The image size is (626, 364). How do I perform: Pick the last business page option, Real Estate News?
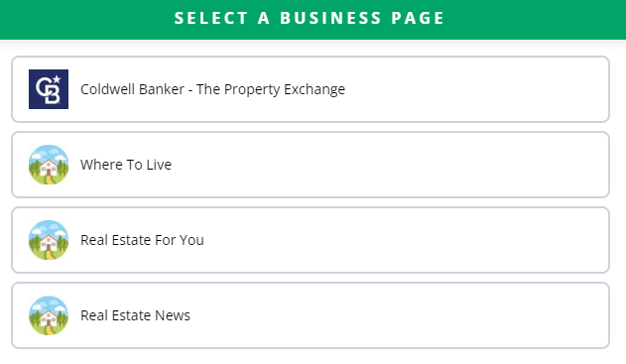[x=311, y=315]
